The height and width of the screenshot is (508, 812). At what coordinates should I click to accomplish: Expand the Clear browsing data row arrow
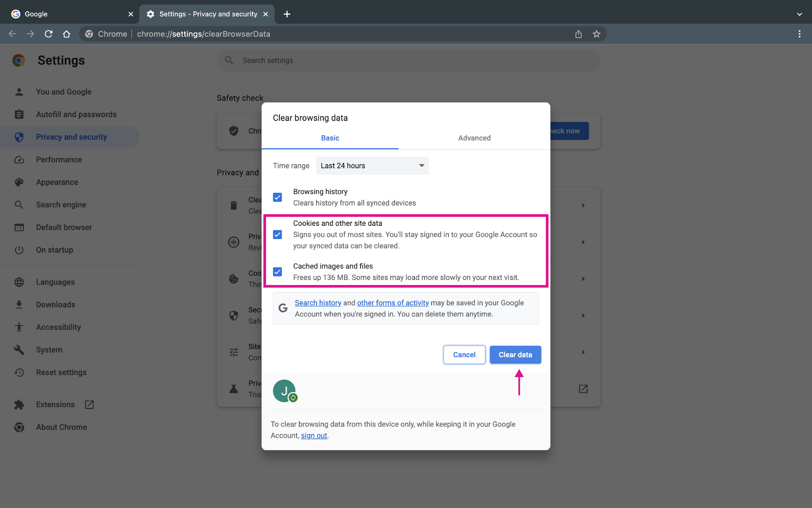(583, 205)
